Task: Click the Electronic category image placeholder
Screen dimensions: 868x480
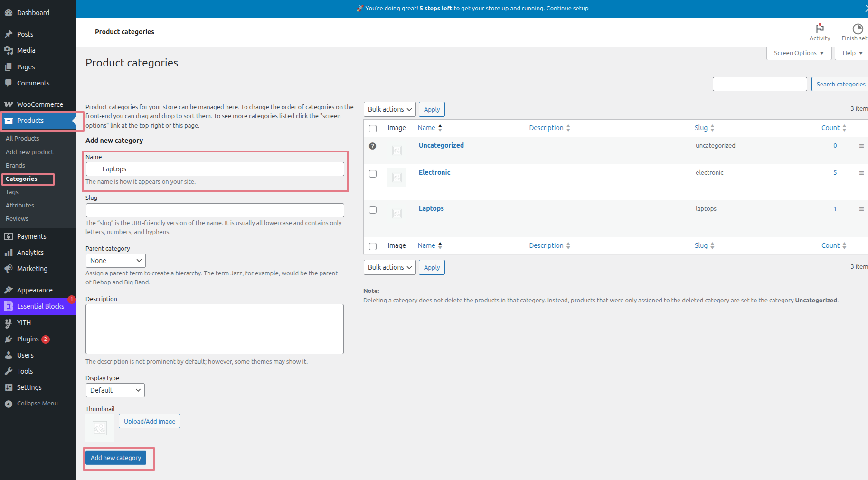Action: coord(397,178)
